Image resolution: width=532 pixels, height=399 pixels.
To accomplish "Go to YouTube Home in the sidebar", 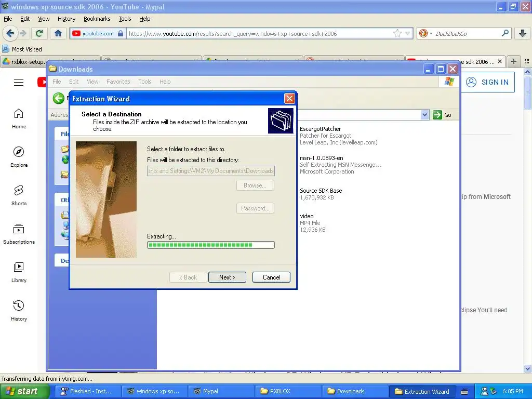I will point(19,119).
